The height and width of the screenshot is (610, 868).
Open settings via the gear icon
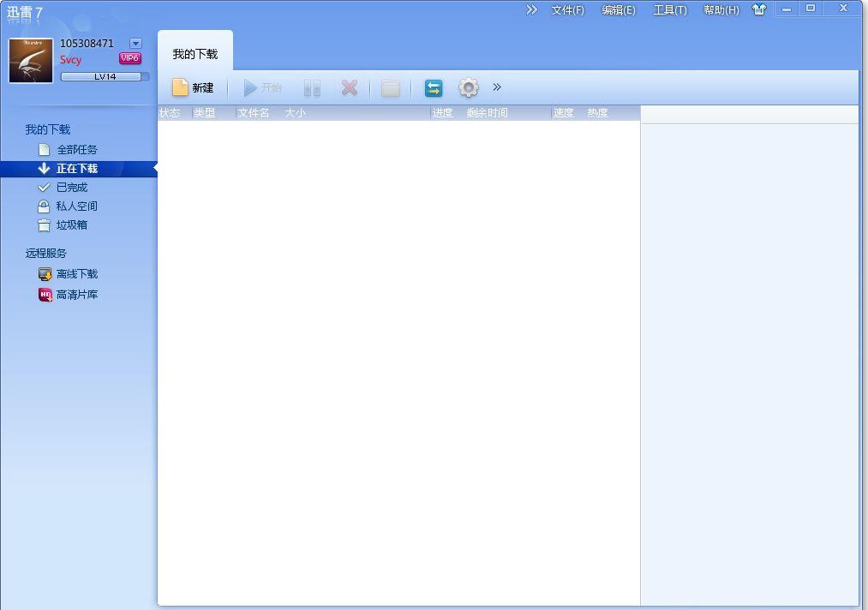[x=468, y=87]
